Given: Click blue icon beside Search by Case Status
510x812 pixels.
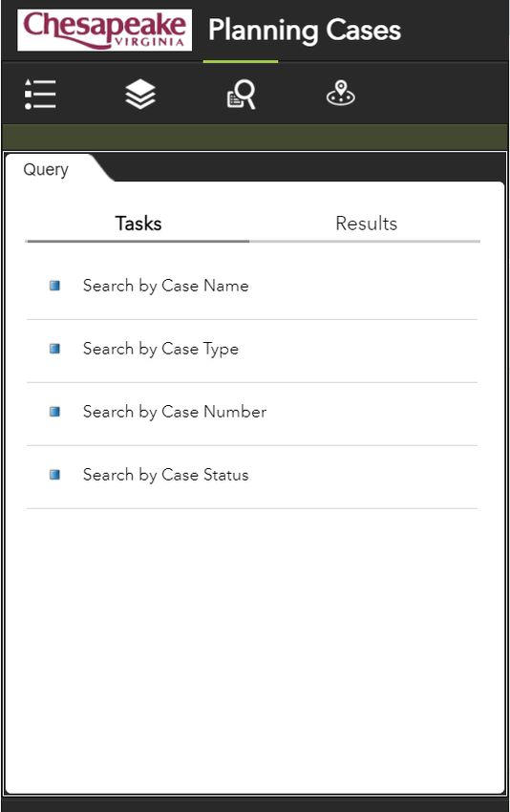Looking at the screenshot, I should (54, 475).
